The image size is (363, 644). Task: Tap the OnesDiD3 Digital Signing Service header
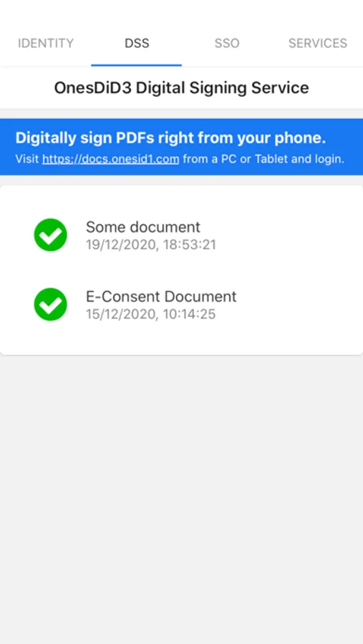click(x=181, y=88)
